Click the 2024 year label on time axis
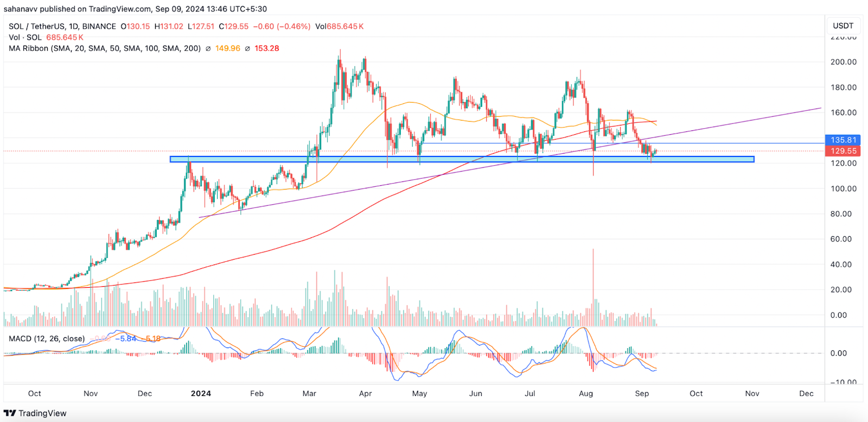Image resolution: width=868 pixels, height=422 pixels. (x=201, y=394)
